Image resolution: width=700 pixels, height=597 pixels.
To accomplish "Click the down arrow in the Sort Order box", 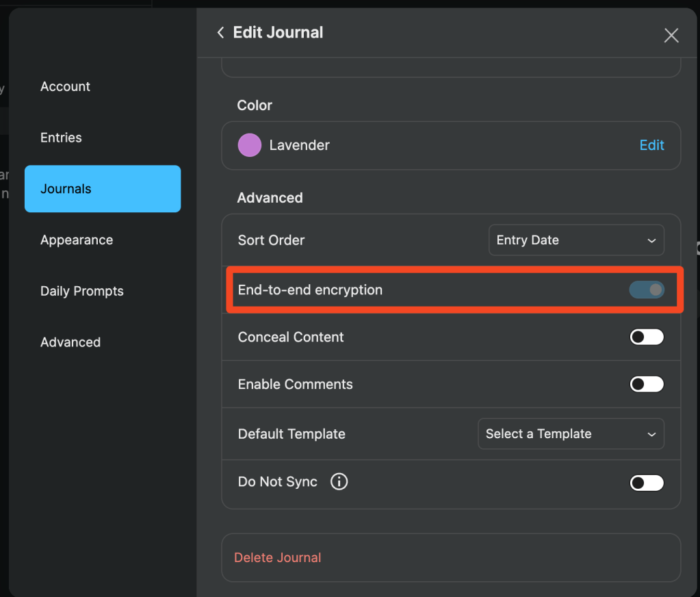I will click(651, 240).
